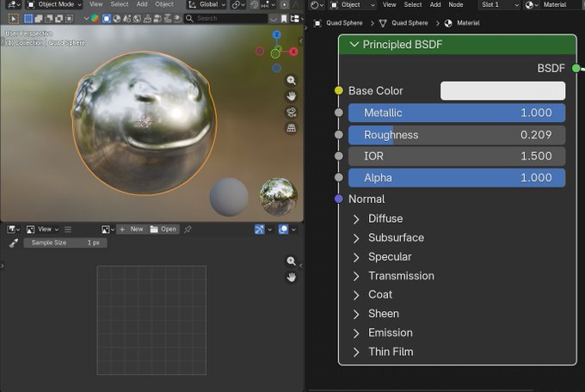Click the viewport pan hand icon
This screenshot has width=585, height=392.
[x=292, y=96]
